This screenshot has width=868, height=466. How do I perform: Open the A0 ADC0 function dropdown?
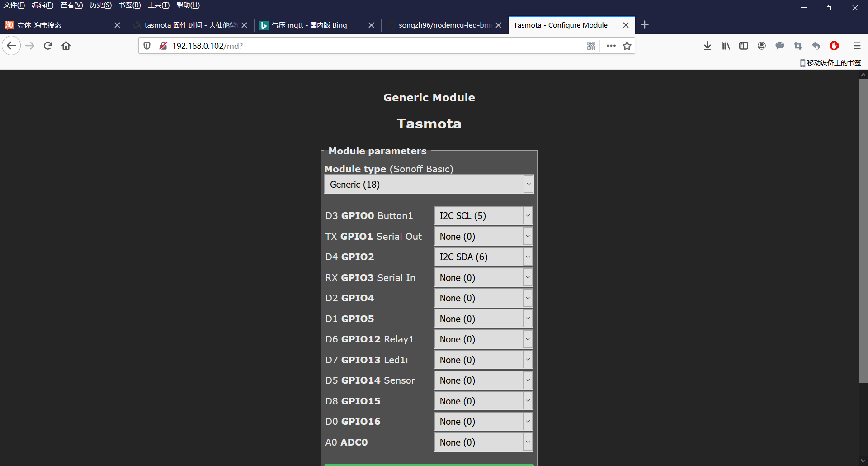point(484,442)
